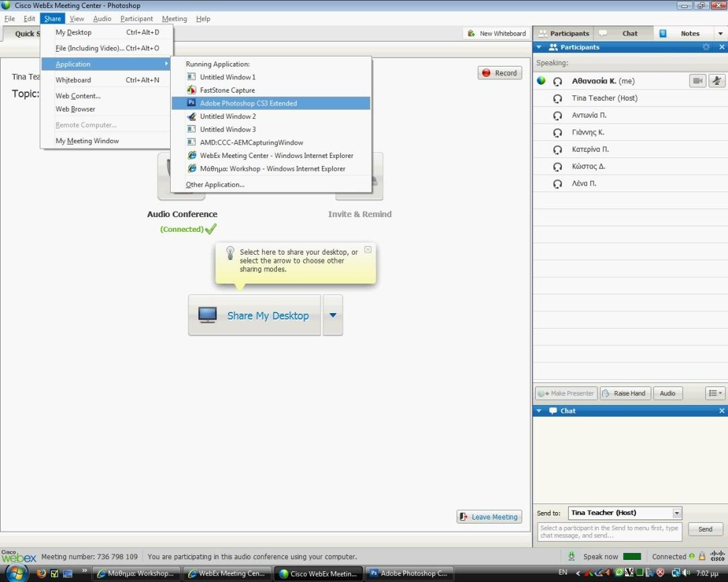The width and height of the screenshot is (728, 582).
Task: Close the sharing tip tooltip
Action: click(368, 249)
